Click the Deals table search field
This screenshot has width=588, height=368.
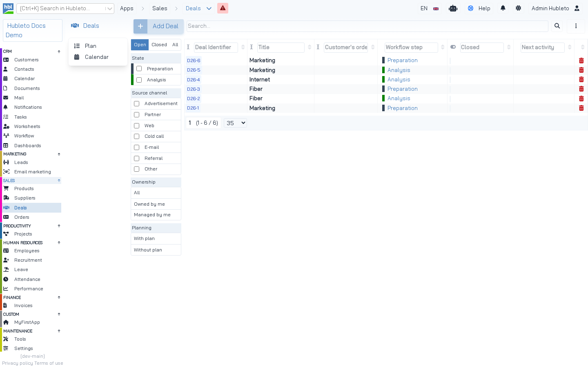coord(367,26)
